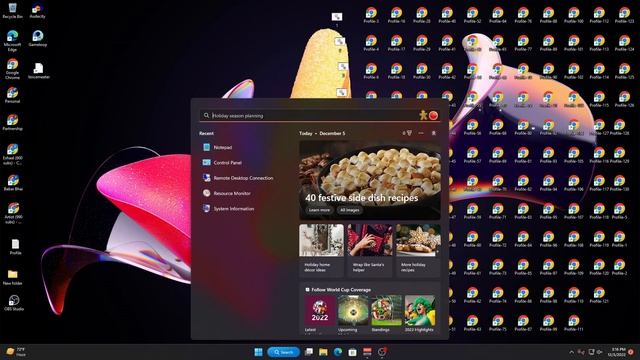
Task: Open the World Cup 'Latest' tile
Action: tap(320, 313)
